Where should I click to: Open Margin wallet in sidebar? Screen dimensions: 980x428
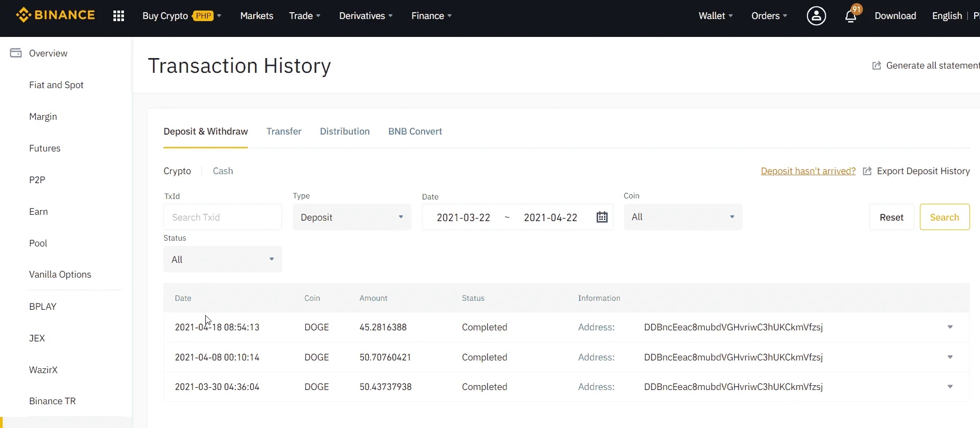(x=43, y=117)
